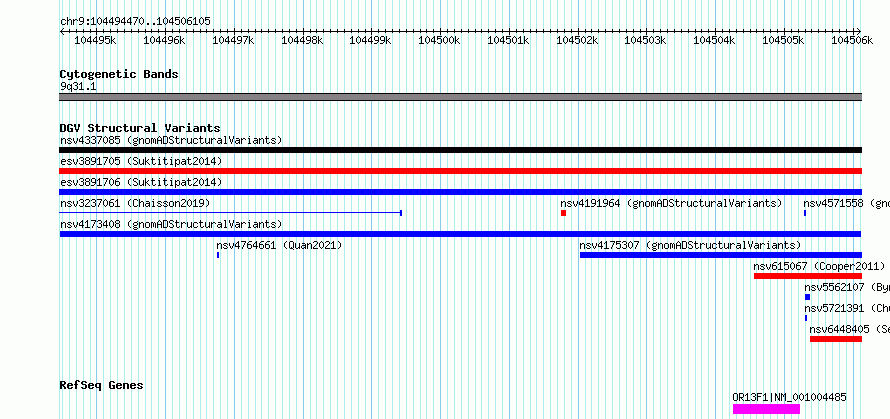Click the esv3891705 red variant bar

tap(460, 171)
